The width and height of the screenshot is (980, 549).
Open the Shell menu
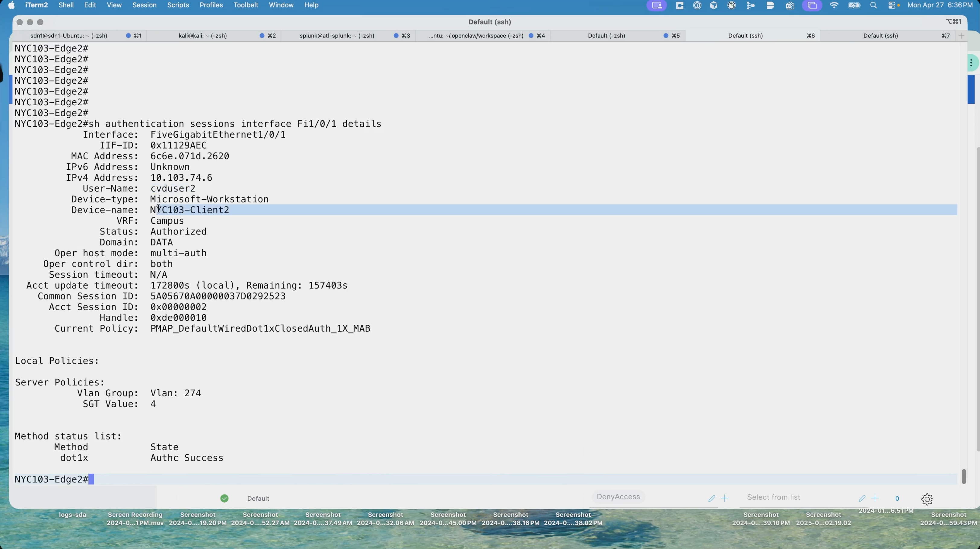(66, 5)
